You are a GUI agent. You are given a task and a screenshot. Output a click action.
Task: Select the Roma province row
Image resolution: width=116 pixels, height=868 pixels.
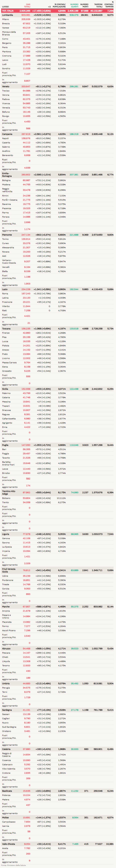coord(5,294)
